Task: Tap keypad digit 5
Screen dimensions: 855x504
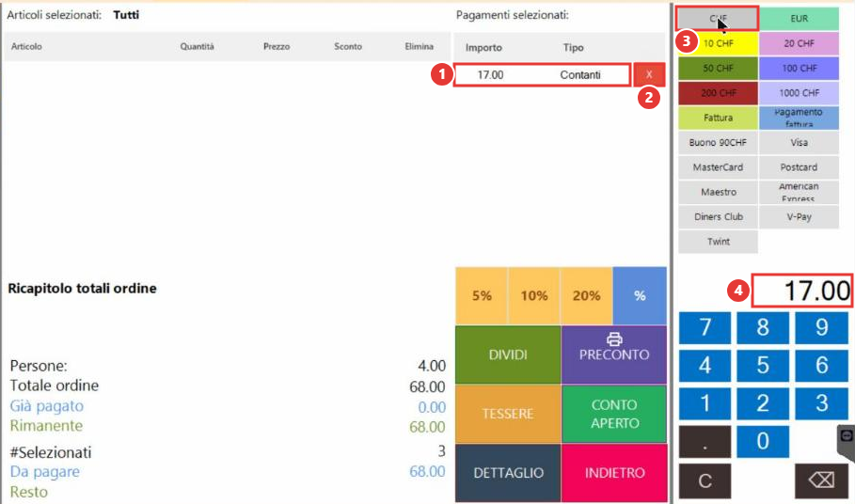Action: [763, 366]
